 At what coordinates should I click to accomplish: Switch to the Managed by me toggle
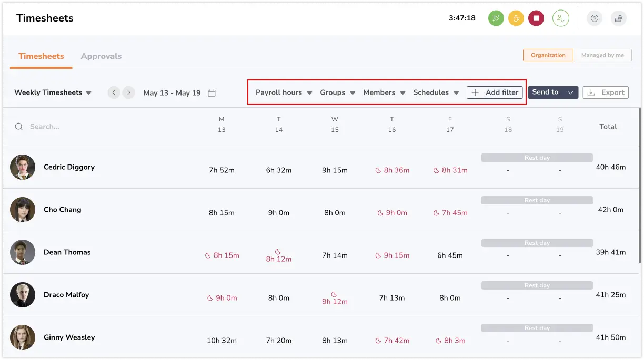click(x=602, y=55)
